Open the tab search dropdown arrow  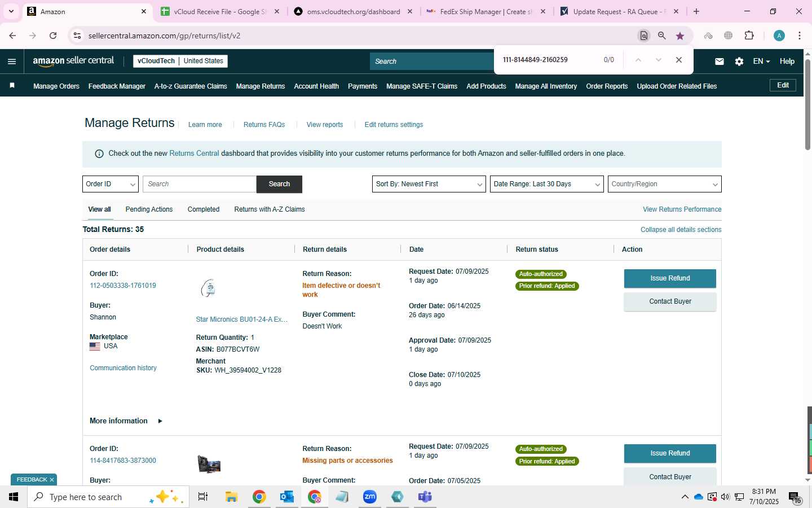pos(11,11)
